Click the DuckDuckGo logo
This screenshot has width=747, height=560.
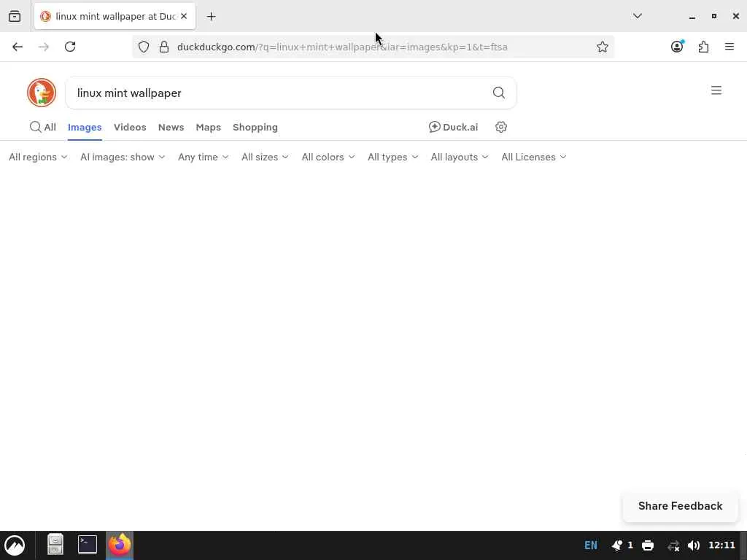click(42, 93)
